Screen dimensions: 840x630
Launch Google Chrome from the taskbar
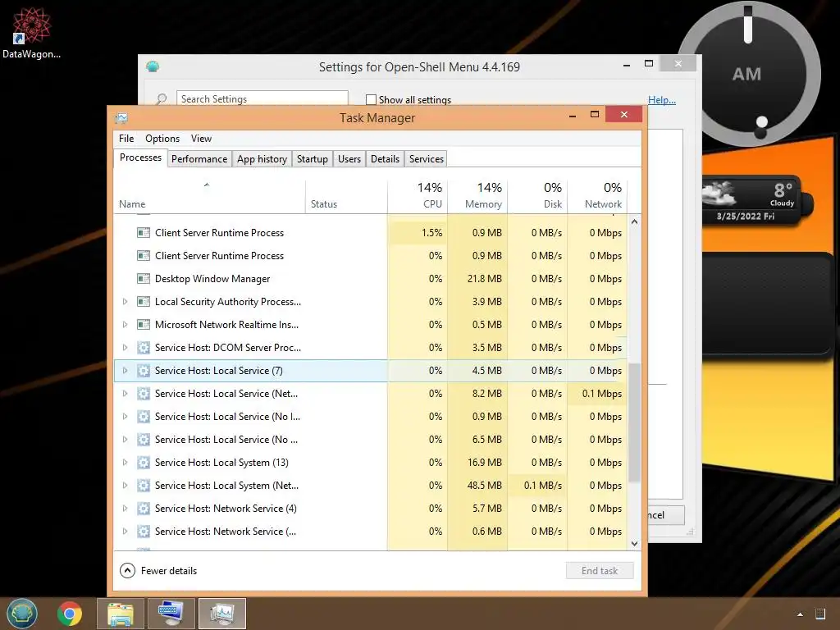(x=70, y=614)
